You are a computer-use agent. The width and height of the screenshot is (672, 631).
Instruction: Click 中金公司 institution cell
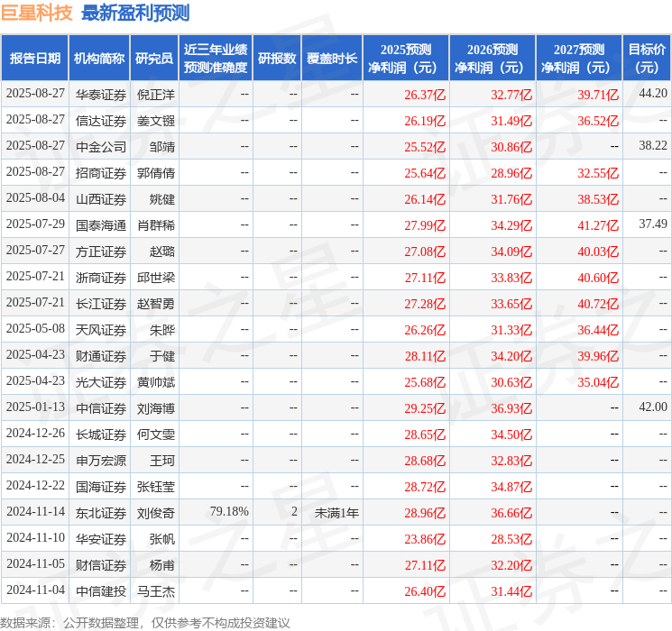[x=101, y=147]
